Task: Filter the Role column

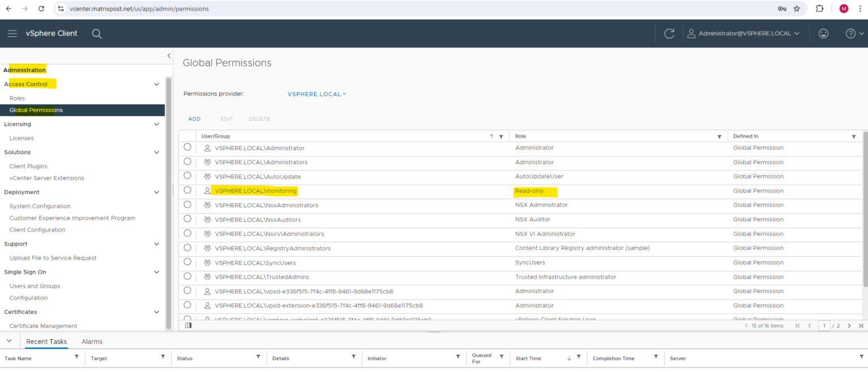Action: pyautogui.click(x=719, y=136)
